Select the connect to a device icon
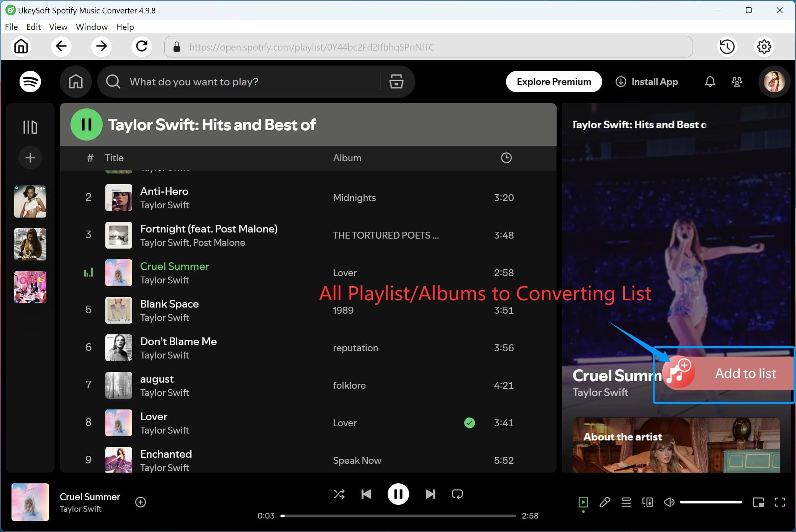Image resolution: width=796 pixels, height=532 pixels. click(x=647, y=502)
